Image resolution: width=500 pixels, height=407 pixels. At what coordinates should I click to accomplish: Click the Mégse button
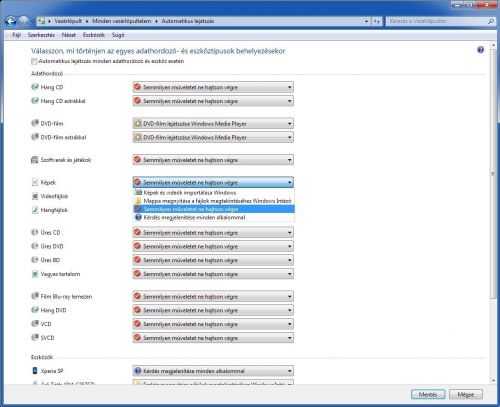pyautogui.click(x=466, y=395)
